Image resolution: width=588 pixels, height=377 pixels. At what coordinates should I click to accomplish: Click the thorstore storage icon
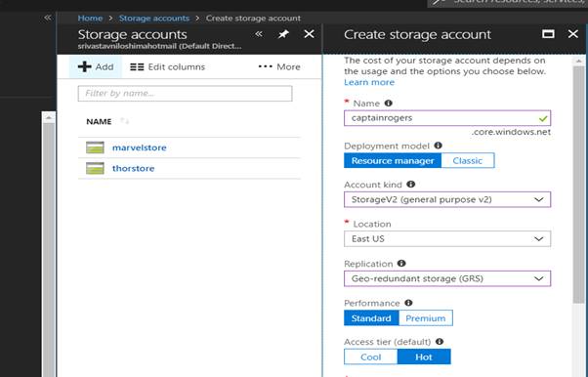(x=95, y=168)
